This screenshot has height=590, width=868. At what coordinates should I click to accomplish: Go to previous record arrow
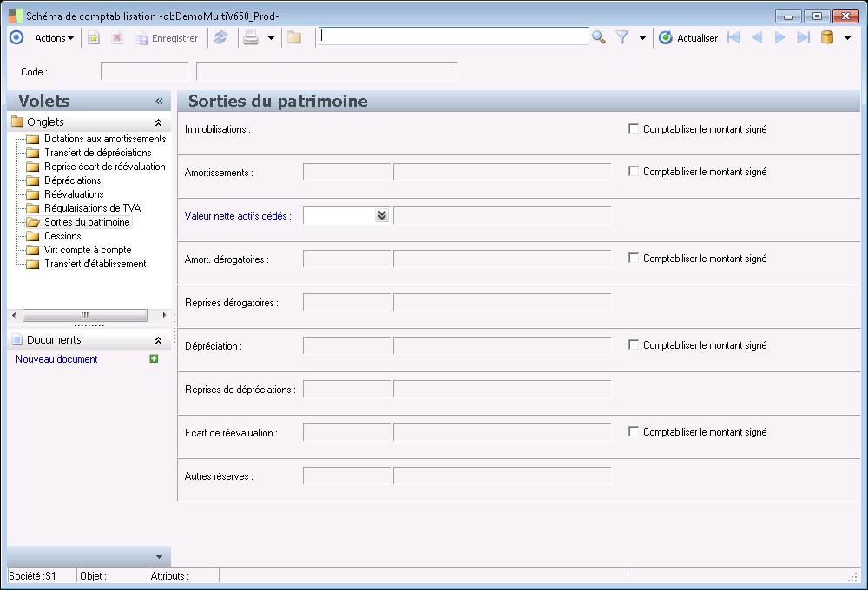pos(757,37)
